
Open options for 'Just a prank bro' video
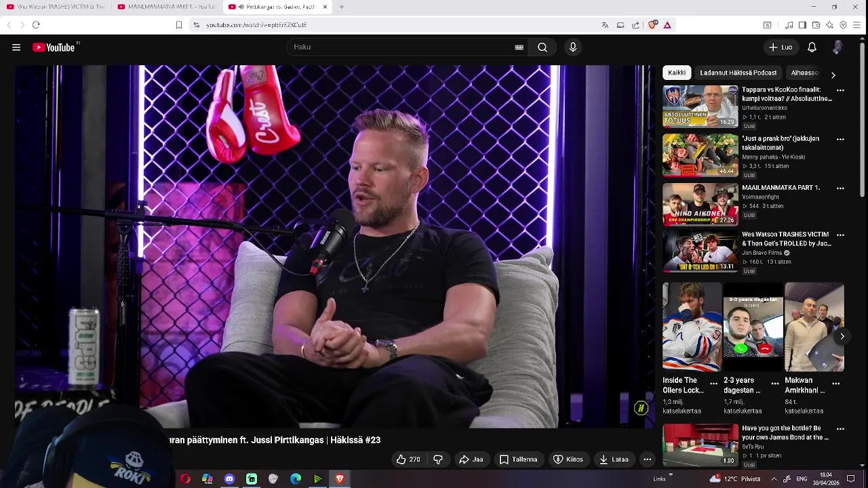pyautogui.click(x=840, y=139)
